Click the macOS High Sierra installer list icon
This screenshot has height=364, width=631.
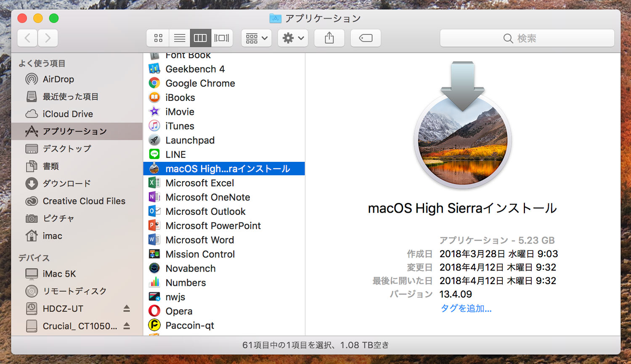pyautogui.click(x=154, y=169)
